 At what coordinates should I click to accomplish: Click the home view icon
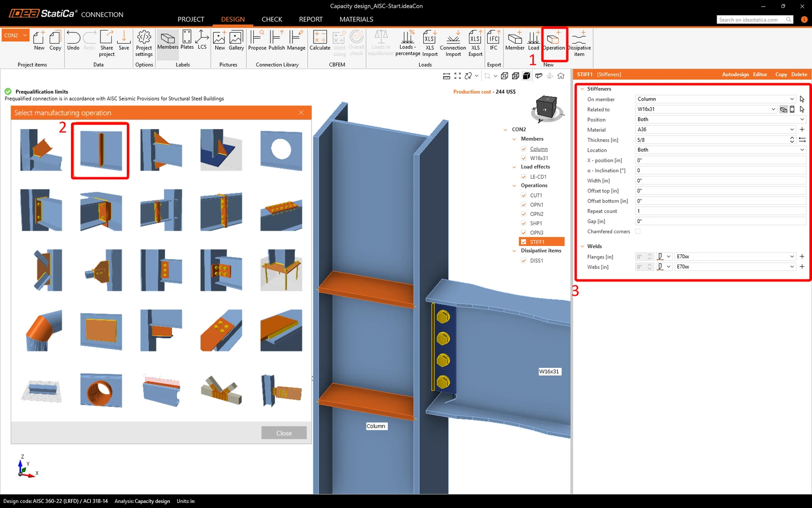[561, 76]
